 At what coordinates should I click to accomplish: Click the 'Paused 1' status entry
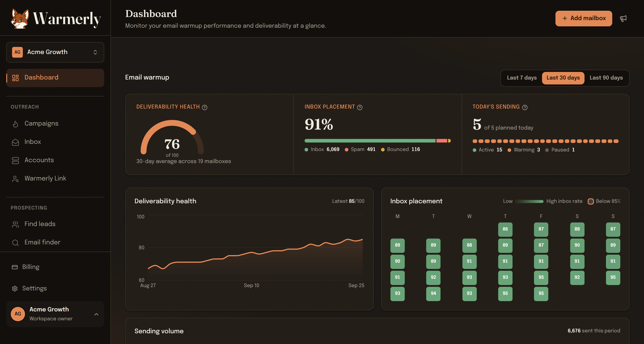click(560, 150)
